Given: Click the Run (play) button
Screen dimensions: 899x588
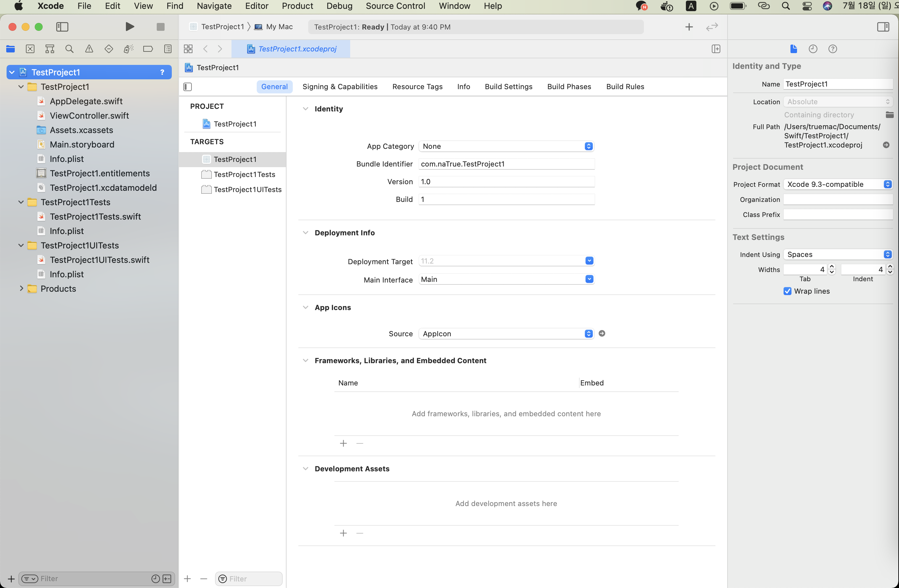Looking at the screenshot, I should (x=130, y=27).
